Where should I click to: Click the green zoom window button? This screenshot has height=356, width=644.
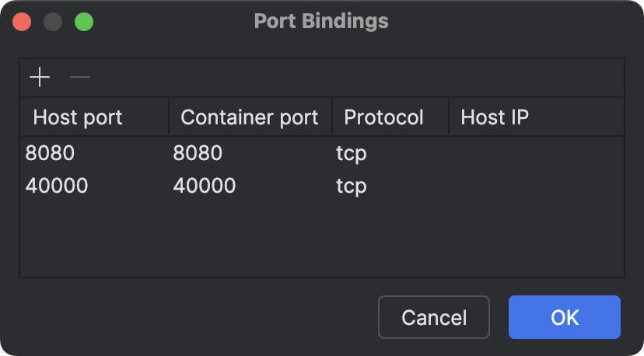(x=84, y=21)
